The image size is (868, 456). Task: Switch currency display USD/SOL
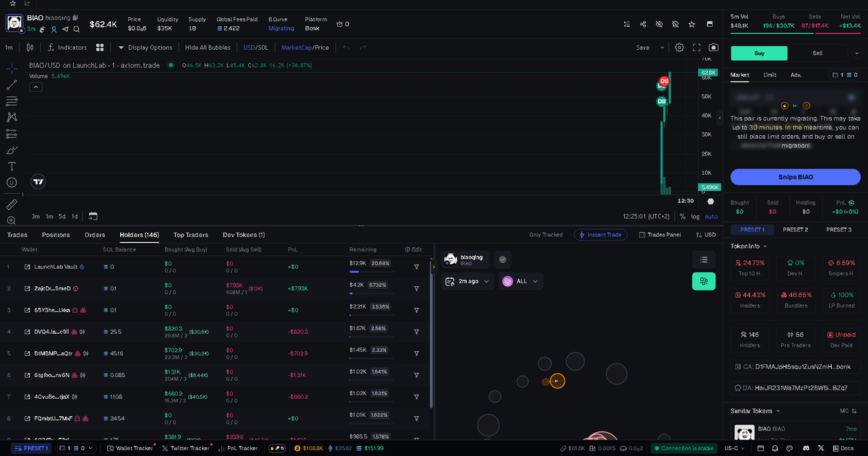256,48
